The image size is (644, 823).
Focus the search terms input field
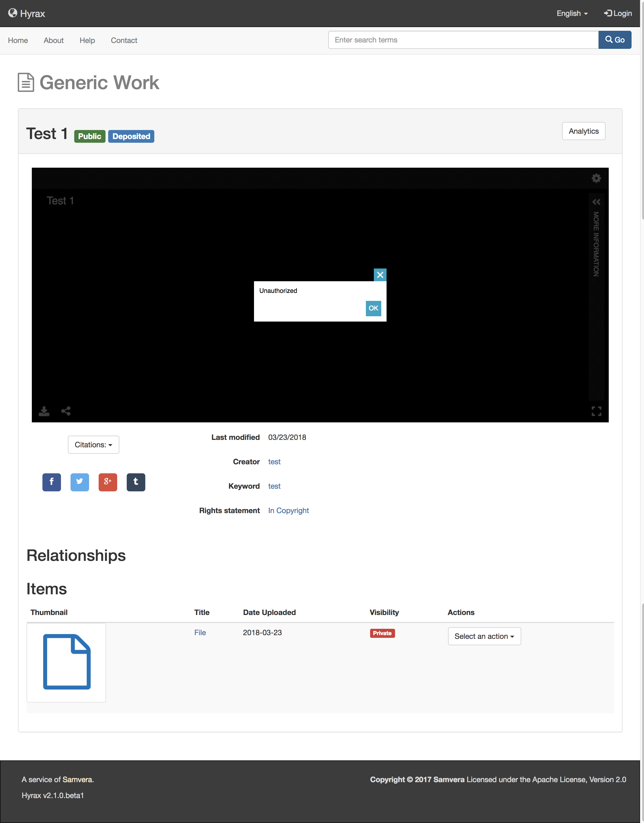click(463, 40)
